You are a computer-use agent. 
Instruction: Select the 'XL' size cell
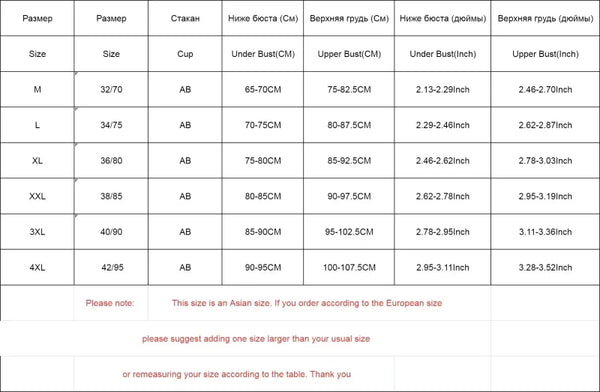(37, 160)
